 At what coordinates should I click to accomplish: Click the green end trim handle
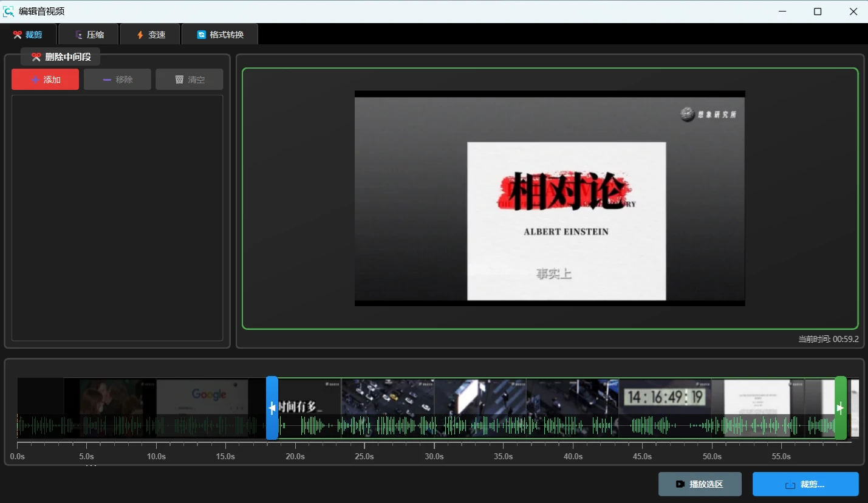pyautogui.click(x=841, y=408)
